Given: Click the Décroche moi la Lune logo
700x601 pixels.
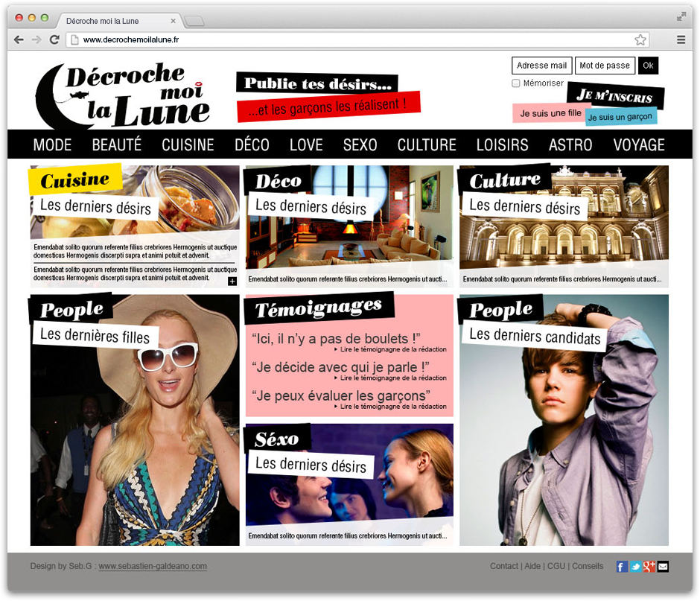Looking at the screenshot, I should coord(123,95).
